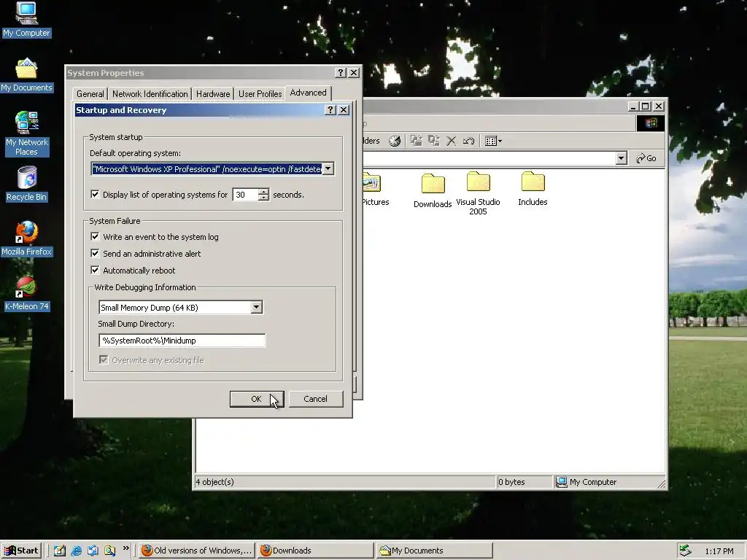The image size is (747, 560).
Task: Select the Downloads folder in My Documents
Action: [x=433, y=191]
